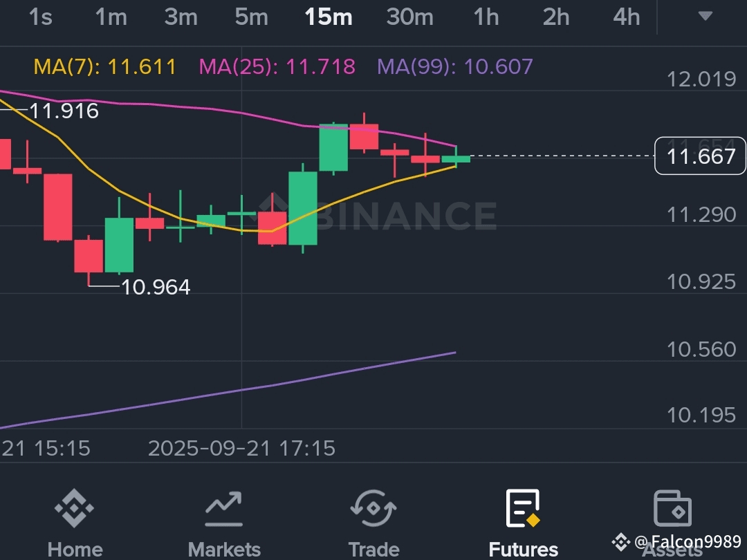
Task: Open the Assets wallet icon
Action: point(672,508)
